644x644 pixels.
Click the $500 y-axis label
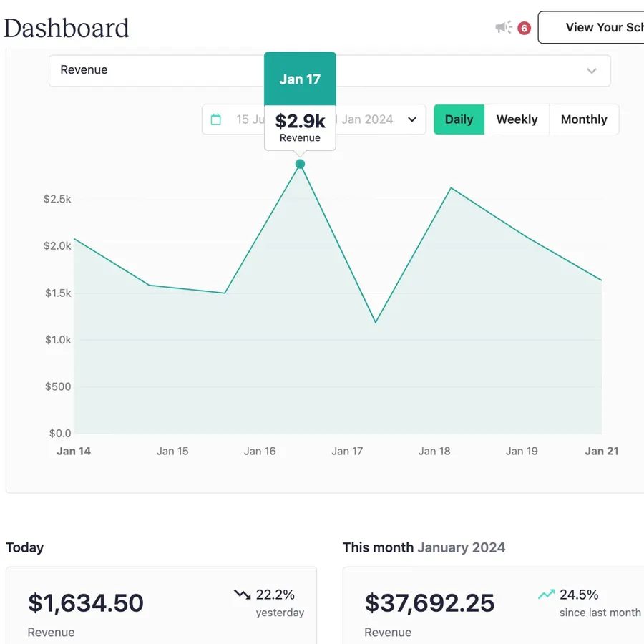tap(58, 386)
